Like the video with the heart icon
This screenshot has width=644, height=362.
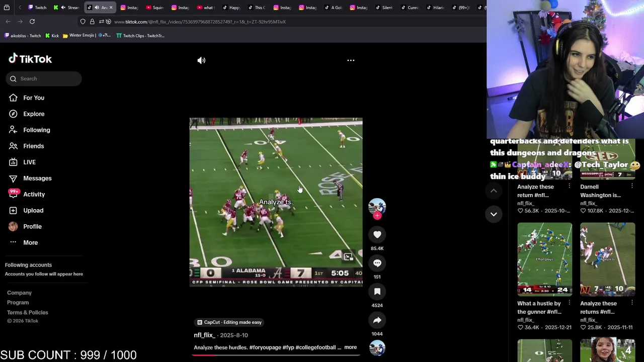(x=377, y=234)
